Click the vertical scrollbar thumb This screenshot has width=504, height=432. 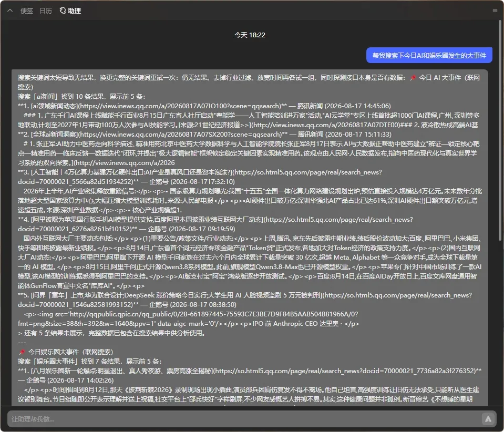(x=500, y=130)
